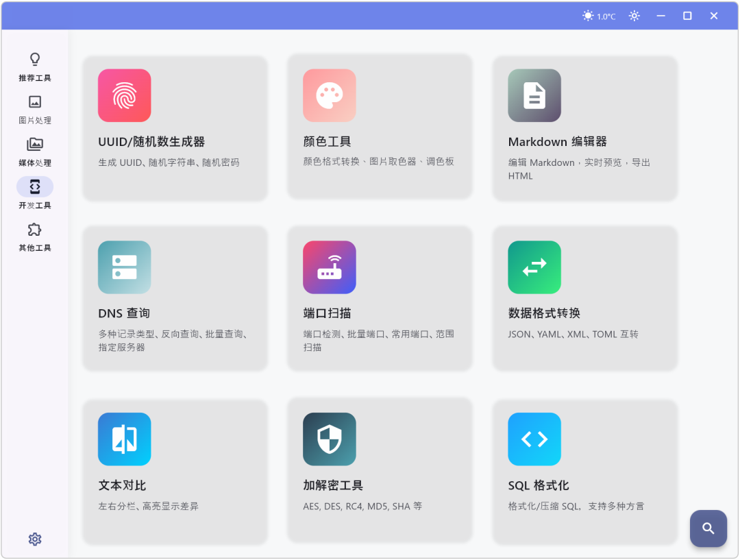Viewport: 740px width, 560px height.
Task: Open the 端口扫描 title
Action: coord(327,313)
